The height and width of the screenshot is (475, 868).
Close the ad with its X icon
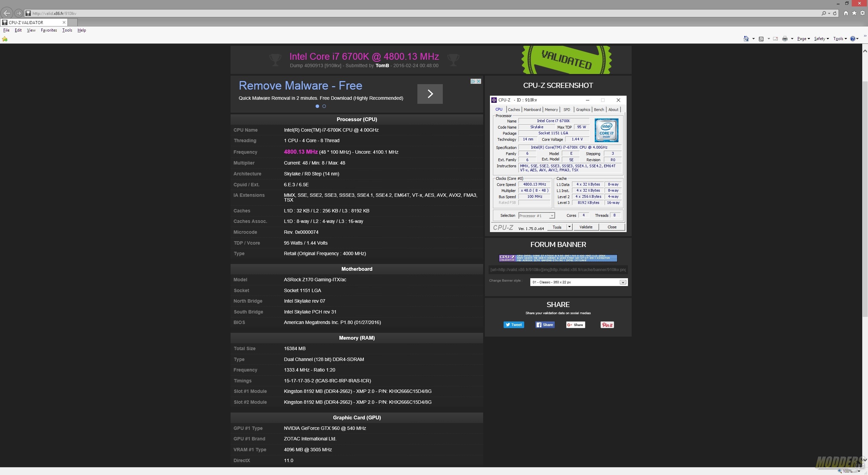pos(478,81)
